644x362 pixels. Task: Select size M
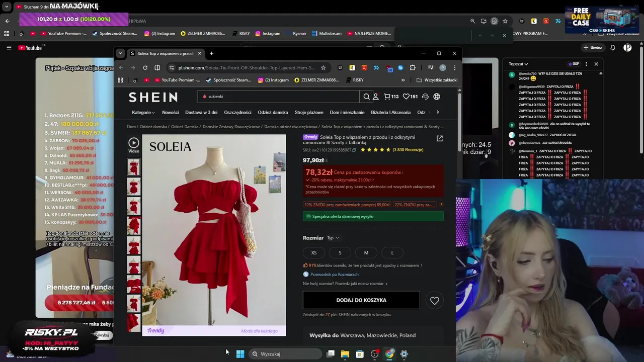[366, 253]
